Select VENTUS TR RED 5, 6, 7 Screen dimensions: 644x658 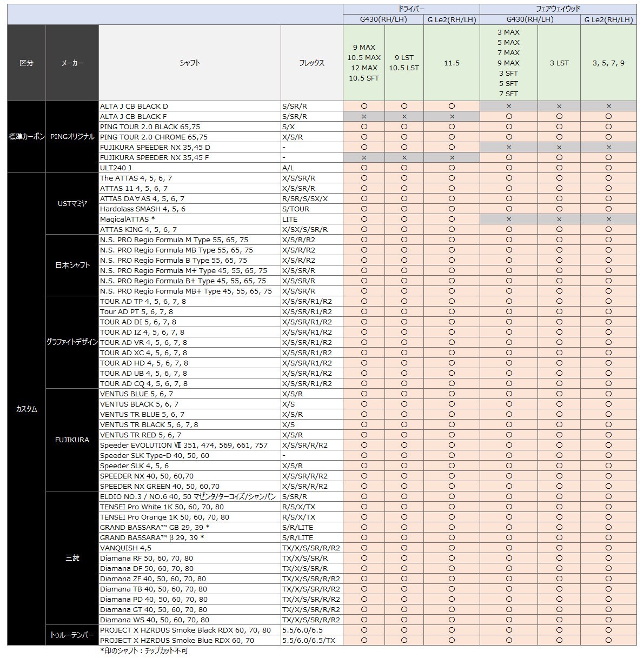141,435
